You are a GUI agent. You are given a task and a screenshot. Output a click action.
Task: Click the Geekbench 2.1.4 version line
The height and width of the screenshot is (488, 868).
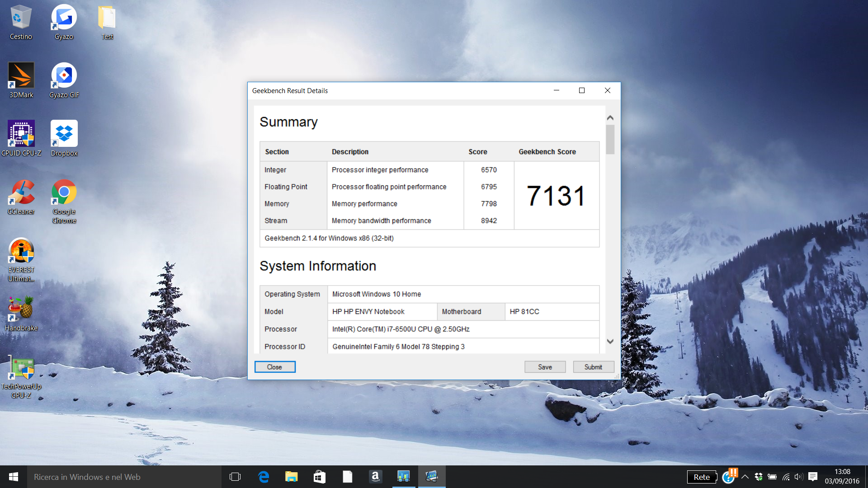329,238
